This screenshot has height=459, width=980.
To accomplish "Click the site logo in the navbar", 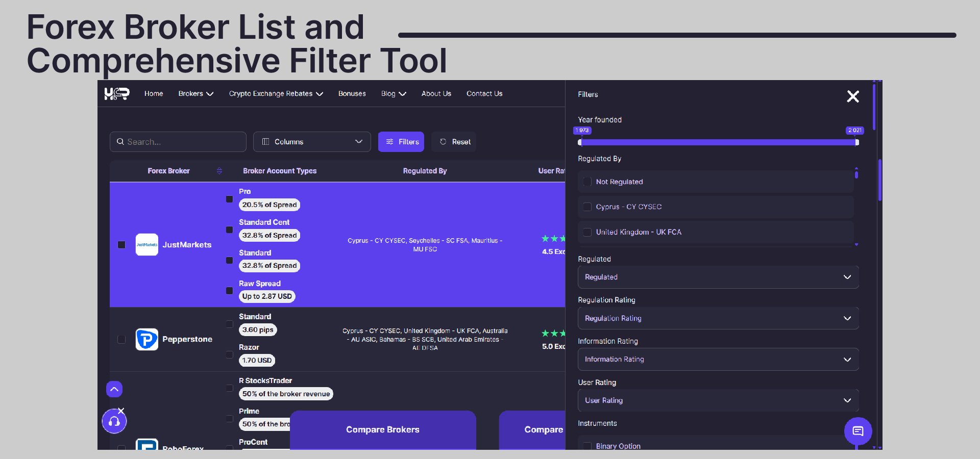I will [x=117, y=94].
